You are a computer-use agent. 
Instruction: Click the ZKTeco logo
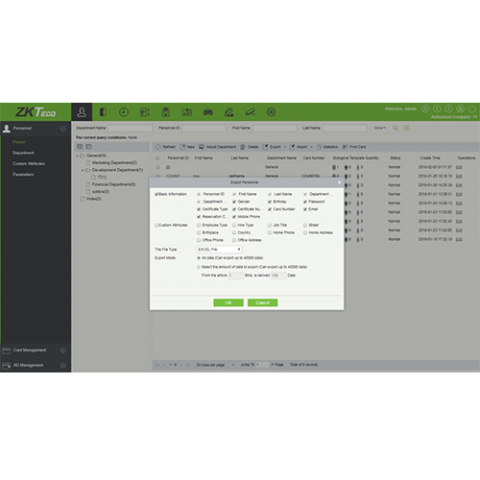[35, 112]
